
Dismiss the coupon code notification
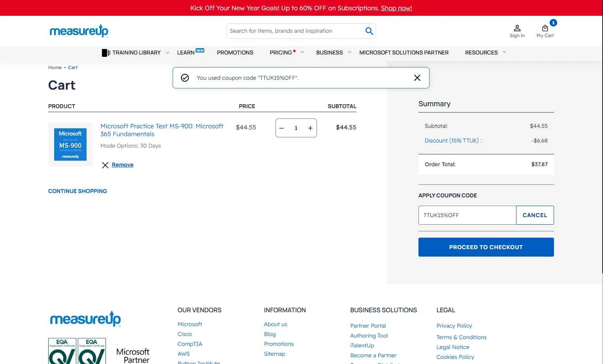[417, 78]
